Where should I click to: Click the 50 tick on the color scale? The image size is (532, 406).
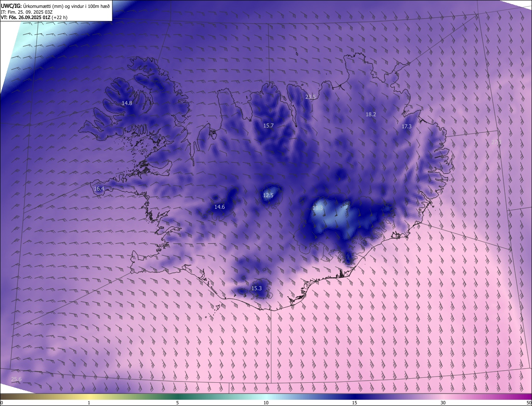pos(529,403)
